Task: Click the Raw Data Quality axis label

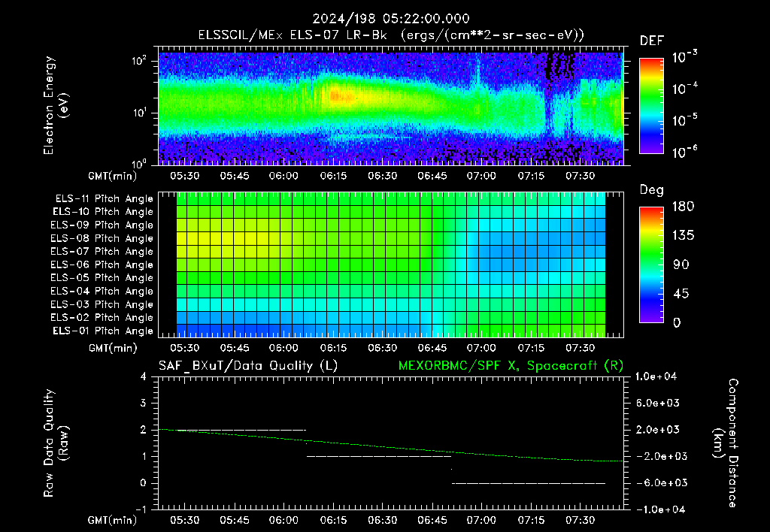Action: click(x=56, y=443)
